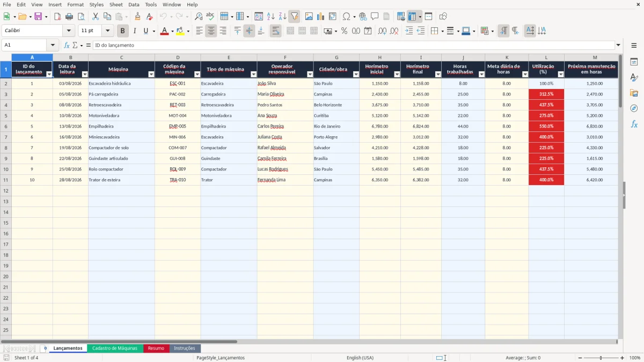Open filter dropdown on Máquina column
Image resolution: width=644 pixels, height=362 pixels.
tap(151, 75)
